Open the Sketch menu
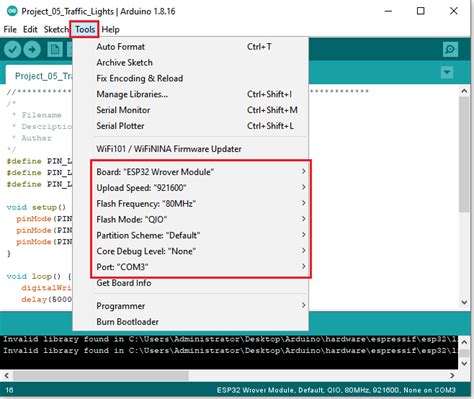Screen dimensions: 474x399 (x=56, y=29)
